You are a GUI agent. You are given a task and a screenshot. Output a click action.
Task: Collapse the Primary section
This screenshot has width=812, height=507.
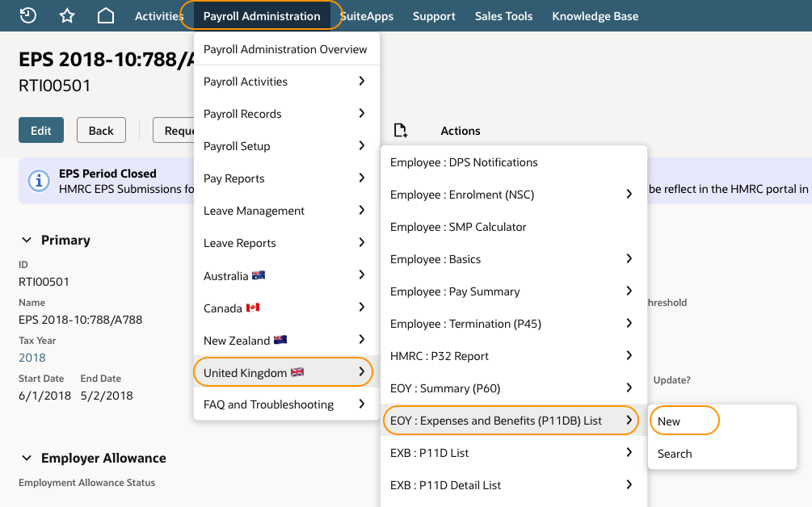pyautogui.click(x=27, y=240)
